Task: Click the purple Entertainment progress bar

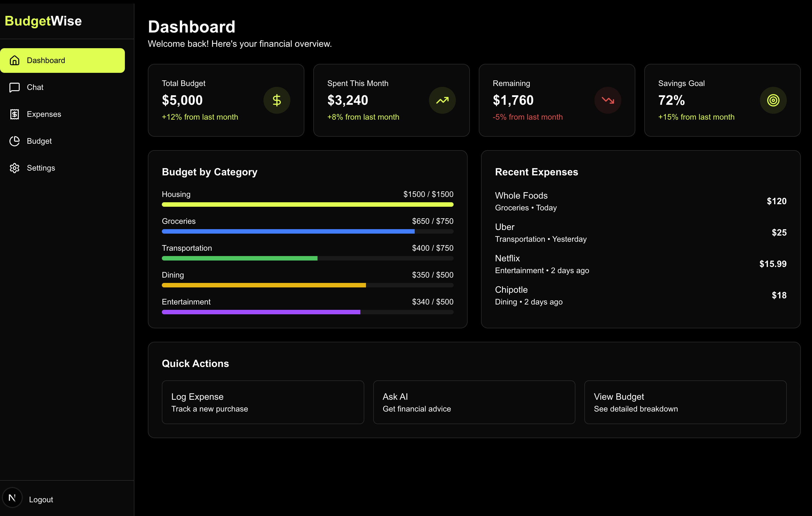Action: [261, 312]
